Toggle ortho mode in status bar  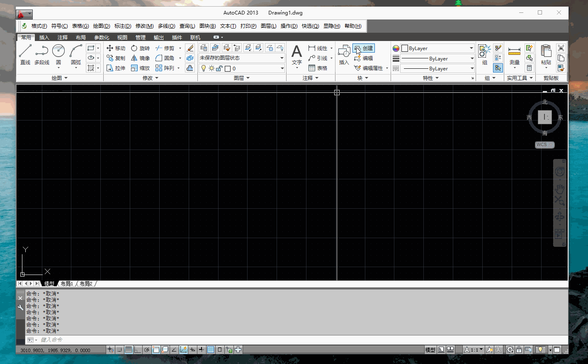click(138, 350)
